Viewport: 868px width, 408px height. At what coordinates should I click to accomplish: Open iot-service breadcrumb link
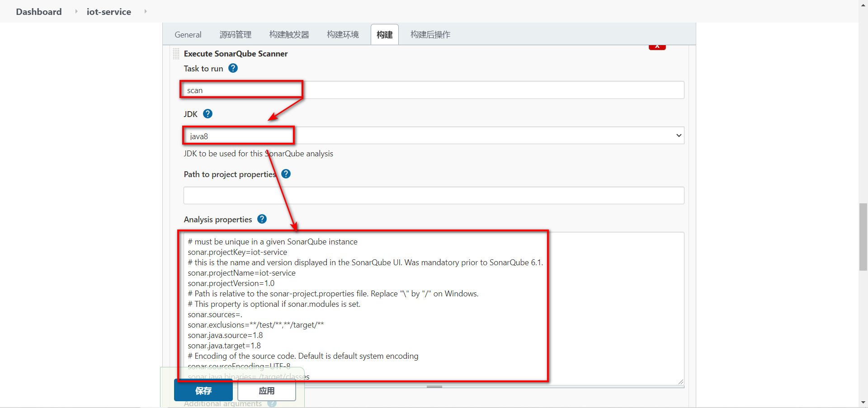coord(109,12)
